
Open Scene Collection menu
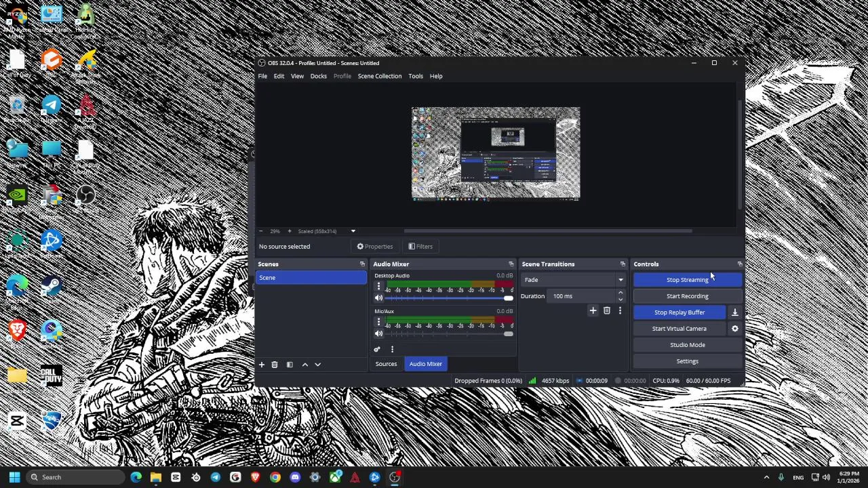(x=380, y=76)
